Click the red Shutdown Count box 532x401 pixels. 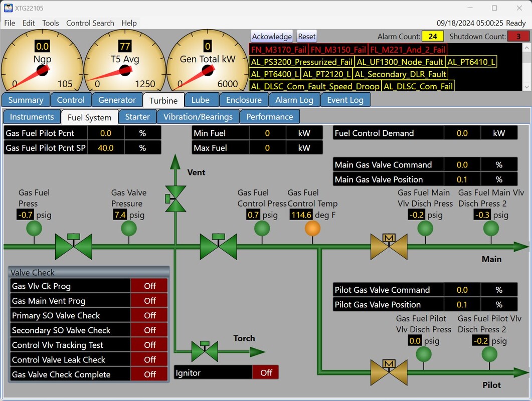point(518,36)
